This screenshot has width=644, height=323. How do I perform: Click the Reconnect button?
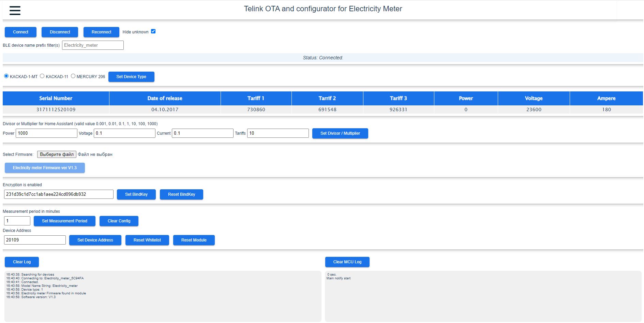101,32
